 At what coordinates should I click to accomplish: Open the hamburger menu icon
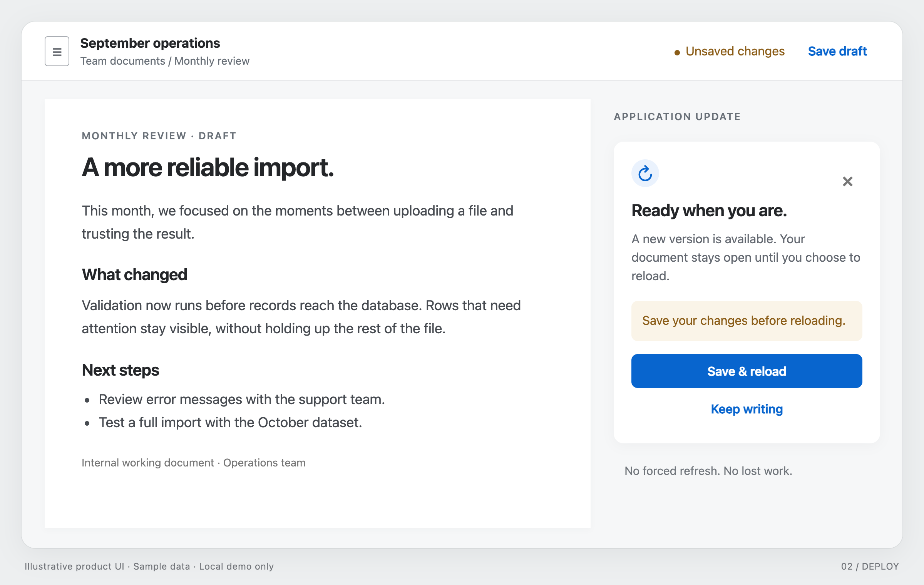click(57, 51)
